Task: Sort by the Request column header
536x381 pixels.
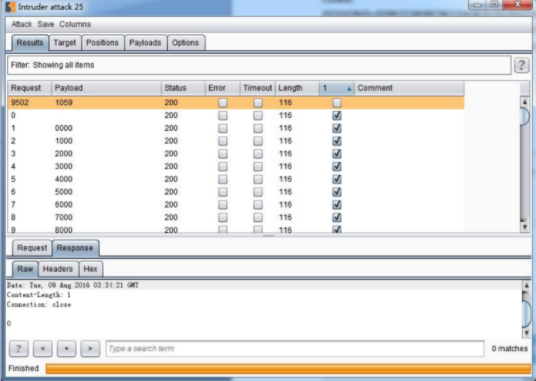Action: pos(30,88)
